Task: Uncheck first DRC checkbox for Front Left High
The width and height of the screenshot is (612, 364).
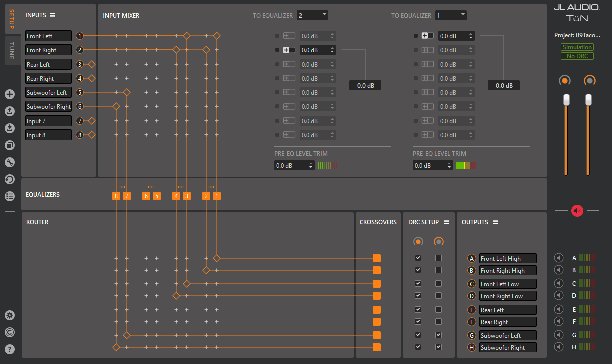Action: click(x=418, y=258)
